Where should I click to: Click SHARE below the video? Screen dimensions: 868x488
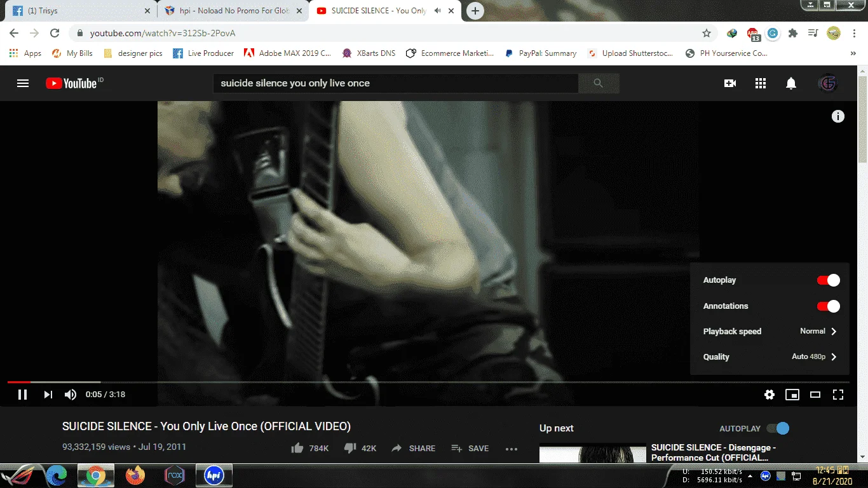pos(413,448)
